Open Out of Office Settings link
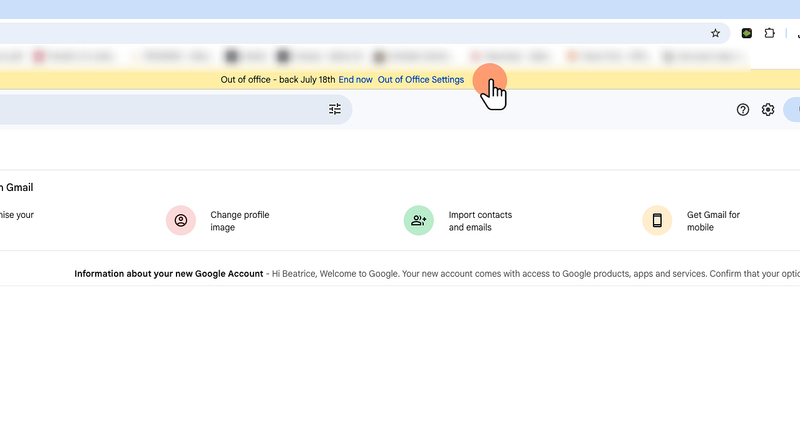Image resolution: width=800 pixels, height=437 pixels. point(420,80)
